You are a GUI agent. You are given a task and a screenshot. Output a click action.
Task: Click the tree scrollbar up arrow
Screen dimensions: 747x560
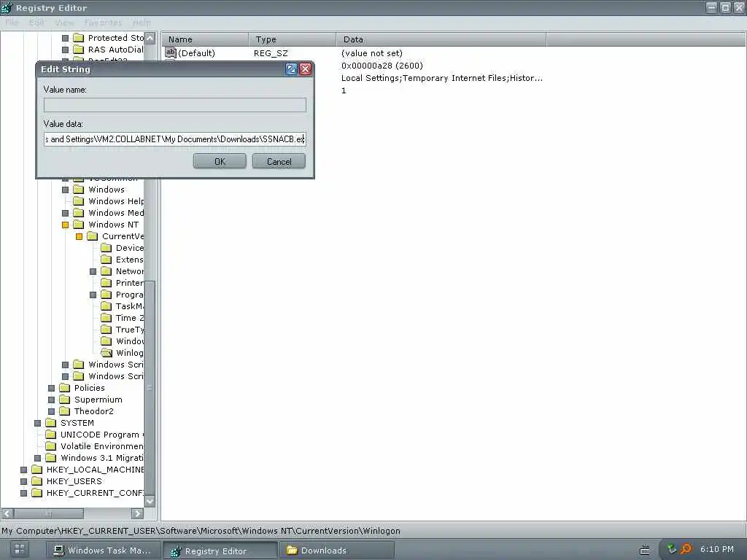pyautogui.click(x=150, y=38)
